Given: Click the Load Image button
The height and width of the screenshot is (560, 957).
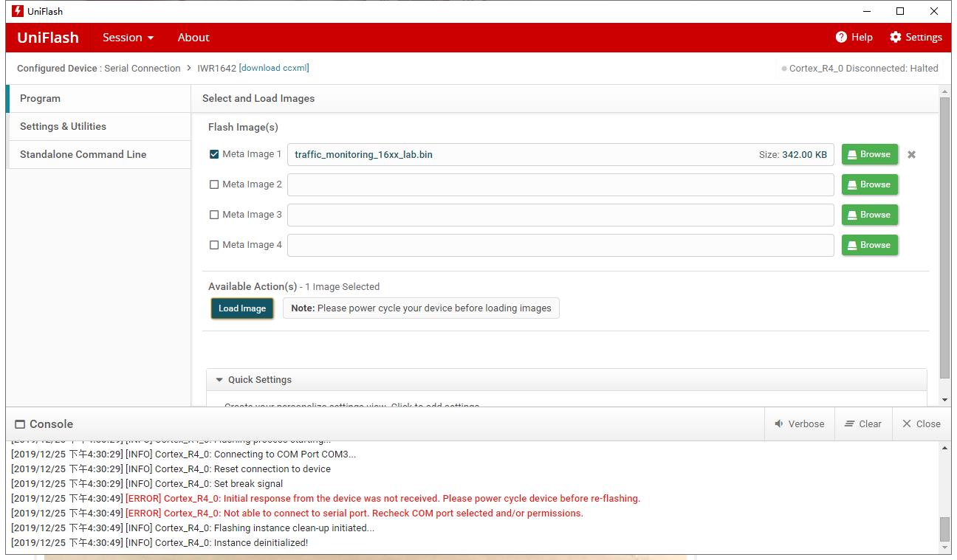Looking at the screenshot, I should click(x=242, y=308).
